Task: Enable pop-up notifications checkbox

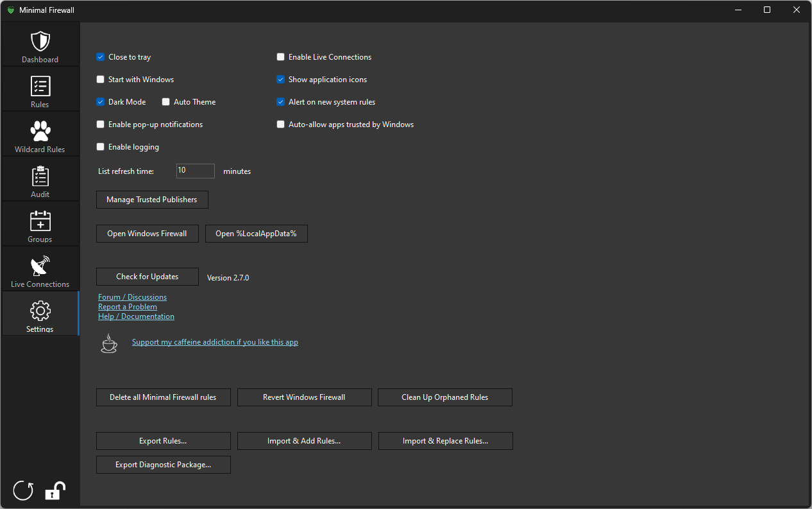Action: tap(101, 125)
